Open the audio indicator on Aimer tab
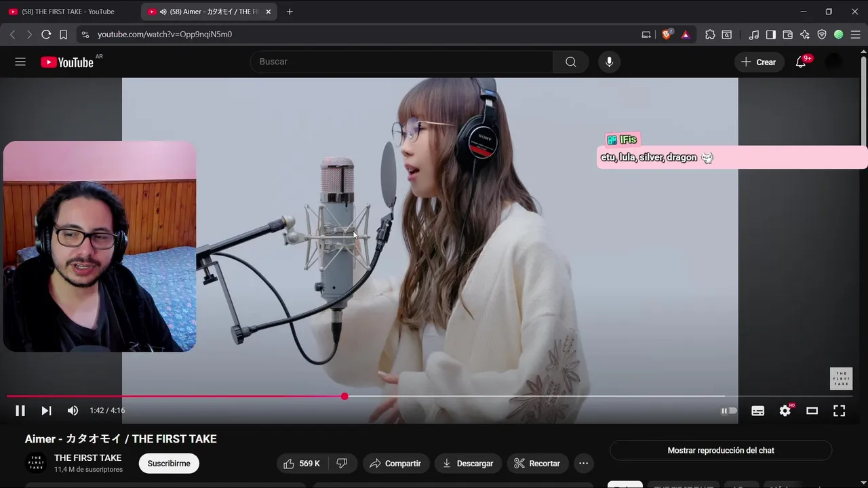868x488 pixels. tap(163, 12)
